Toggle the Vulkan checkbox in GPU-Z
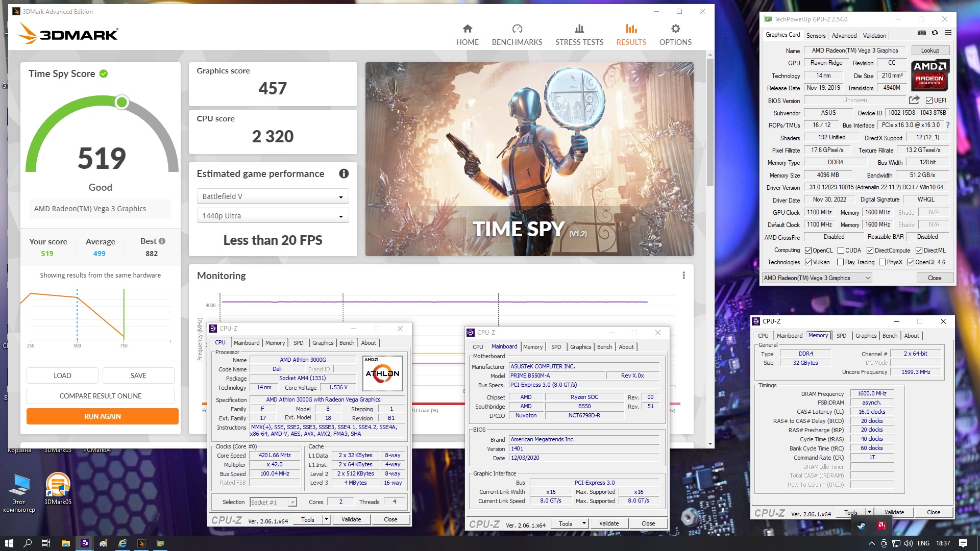The width and height of the screenshot is (980, 551). click(808, 262)
